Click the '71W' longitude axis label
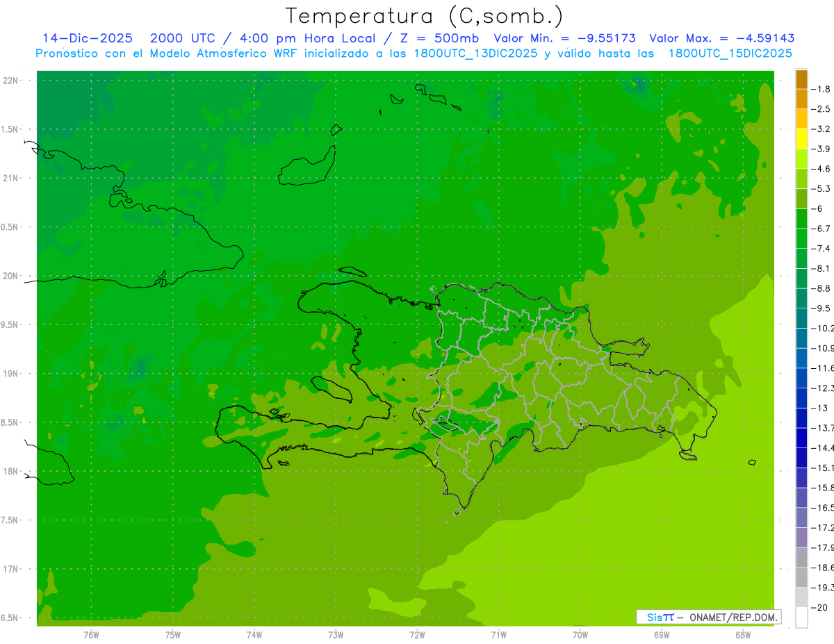Viewport: 834px width, 644px height. coord(498,634)
